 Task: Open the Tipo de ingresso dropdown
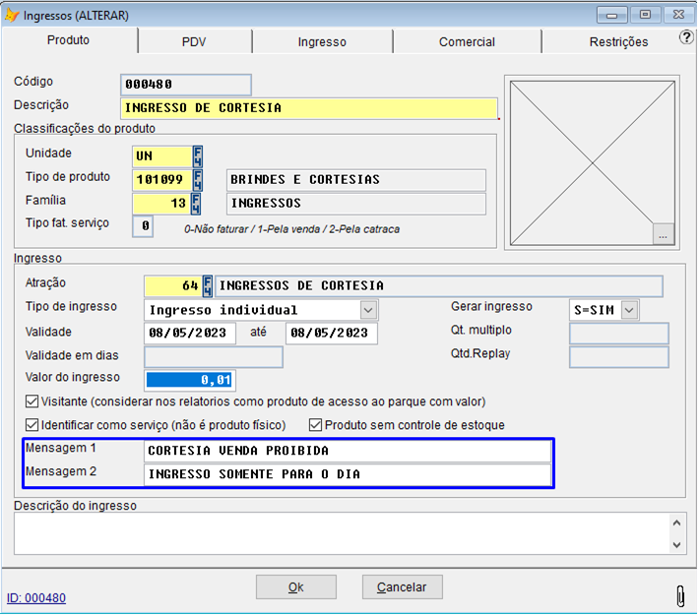pyautogui.click(x=368, y=310)
